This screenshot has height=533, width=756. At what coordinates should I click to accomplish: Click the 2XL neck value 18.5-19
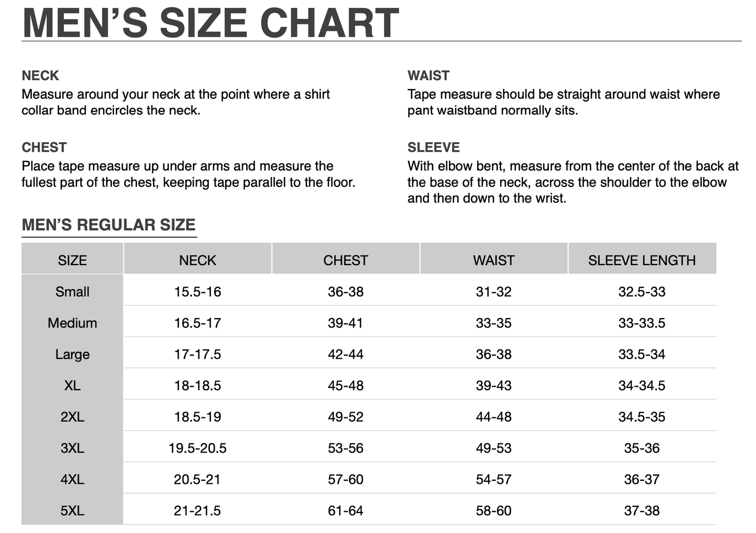[x=197, y=417]
